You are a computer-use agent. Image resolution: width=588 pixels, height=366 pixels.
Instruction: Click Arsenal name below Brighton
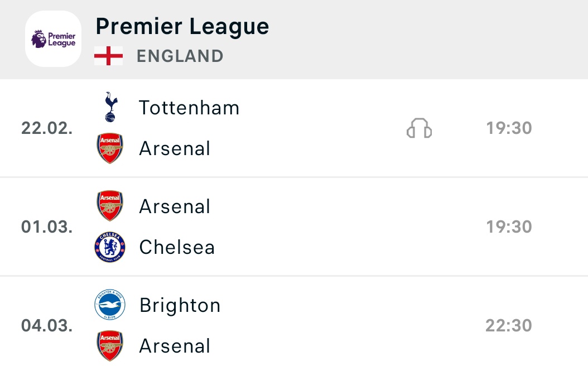175,346
